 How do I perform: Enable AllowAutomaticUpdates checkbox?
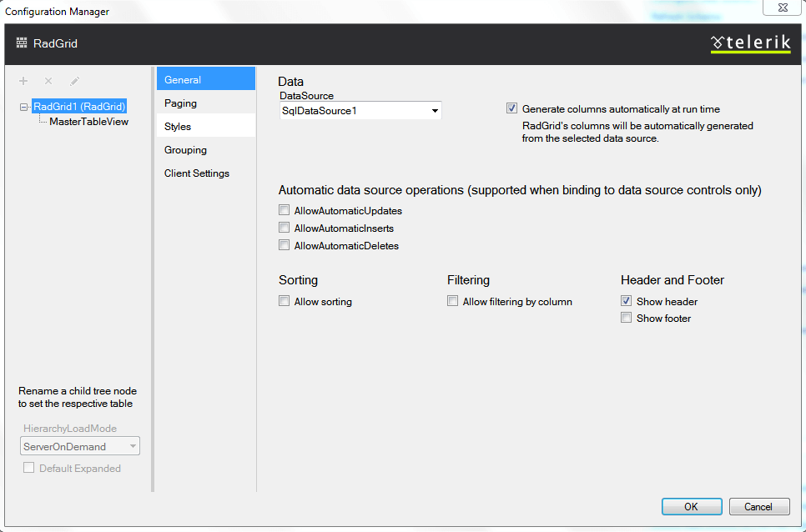coord(285,211)
